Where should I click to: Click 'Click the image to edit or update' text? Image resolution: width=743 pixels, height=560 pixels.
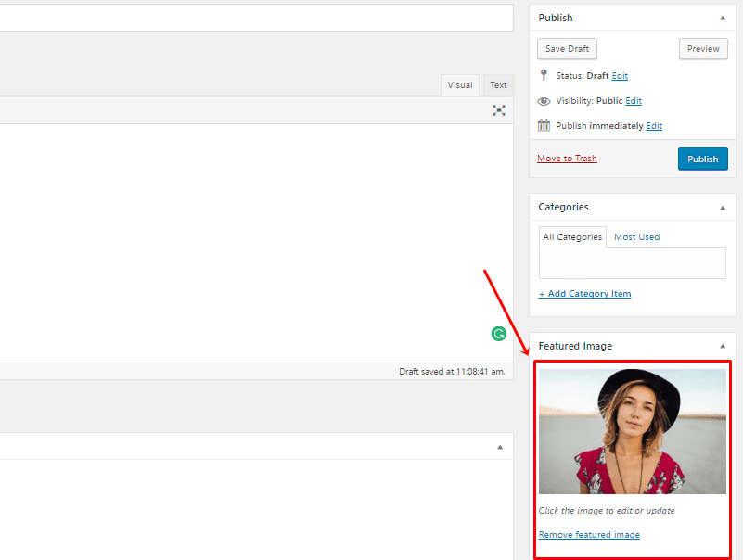(x=607, y=511)
